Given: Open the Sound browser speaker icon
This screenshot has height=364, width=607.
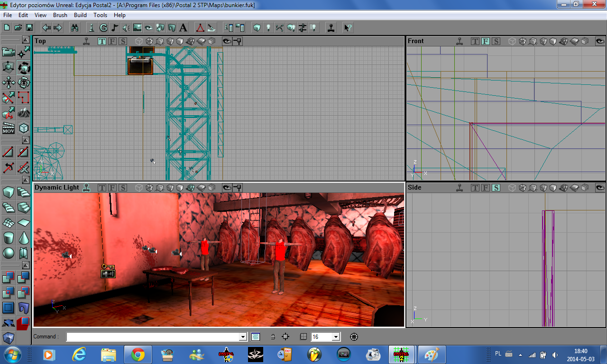Looking at the screenshot, I should click(126, 27).
